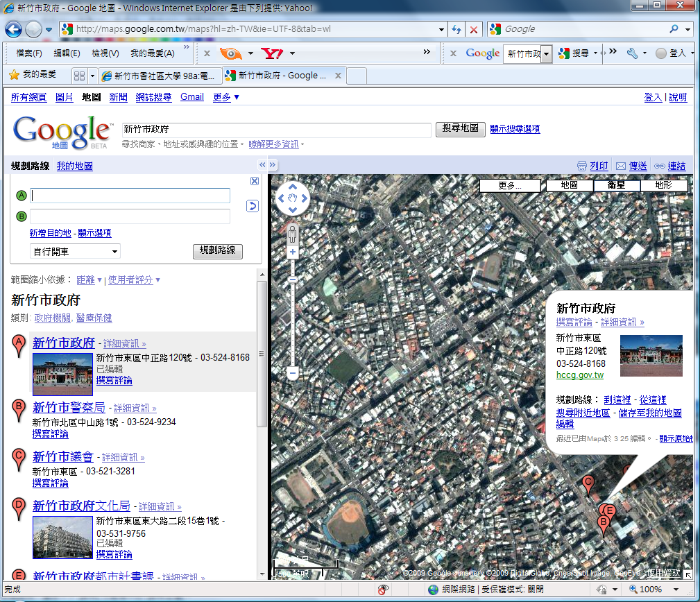Open the 新竹市警察局 result link

coord(69,407)
